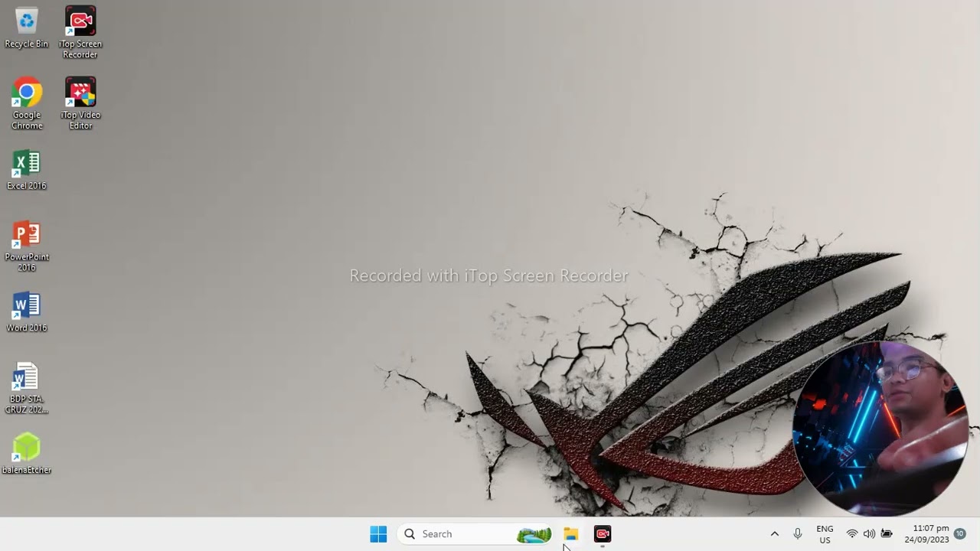Image resolution: width=980 pixels, height=551 pixels.
Task: Click the taskbar Search box
Action: tap(475, 534)
